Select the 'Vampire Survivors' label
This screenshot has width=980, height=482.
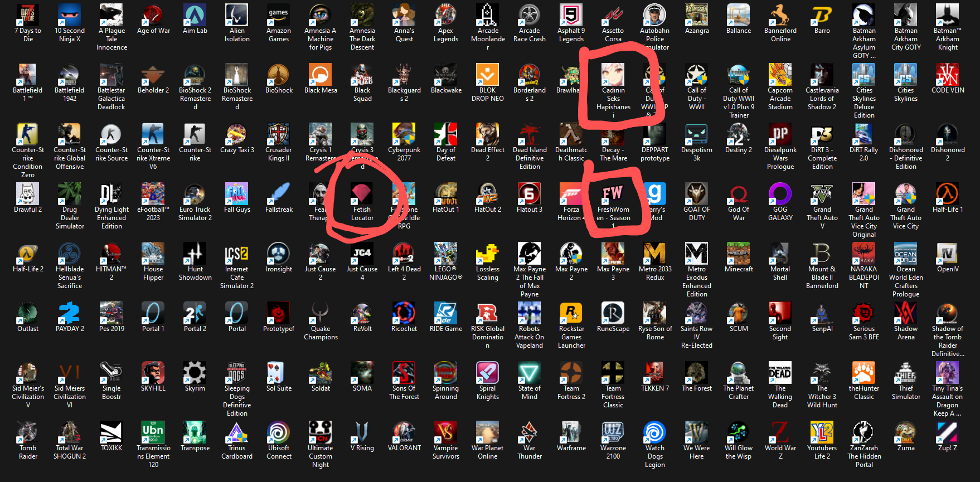(446, 452)
